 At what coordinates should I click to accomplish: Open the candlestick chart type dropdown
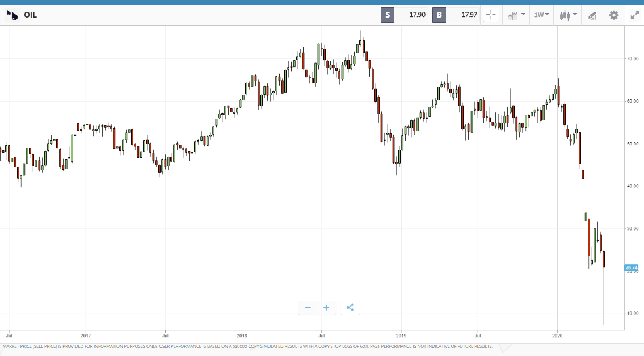568,15
